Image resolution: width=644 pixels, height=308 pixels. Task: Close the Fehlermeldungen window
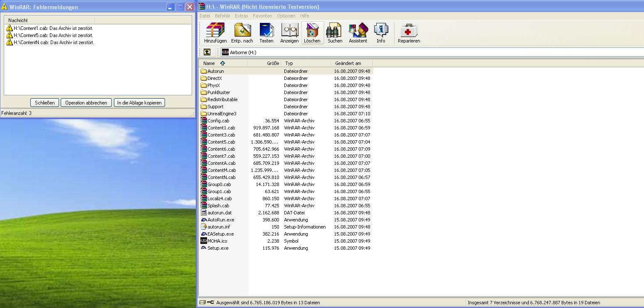190,7
